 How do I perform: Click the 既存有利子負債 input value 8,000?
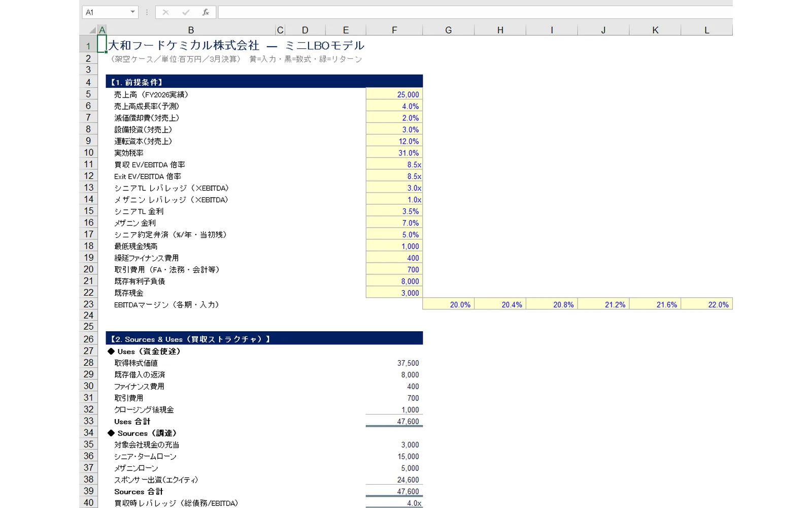394,281
